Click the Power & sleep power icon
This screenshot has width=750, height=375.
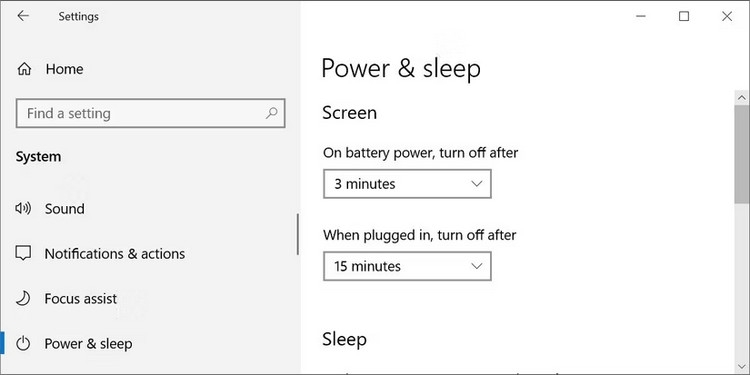click(x=23, y=343)
